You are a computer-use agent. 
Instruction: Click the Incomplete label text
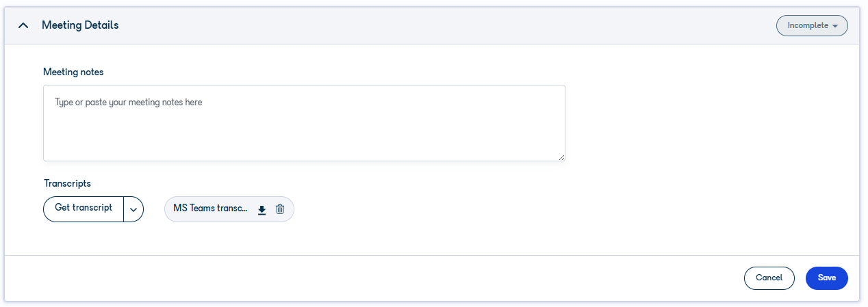pyautogui.click(x=808, y=25)
